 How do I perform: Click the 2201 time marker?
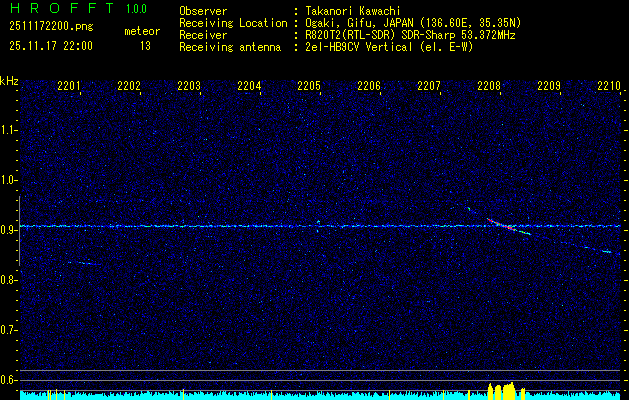tap(69, 87)
